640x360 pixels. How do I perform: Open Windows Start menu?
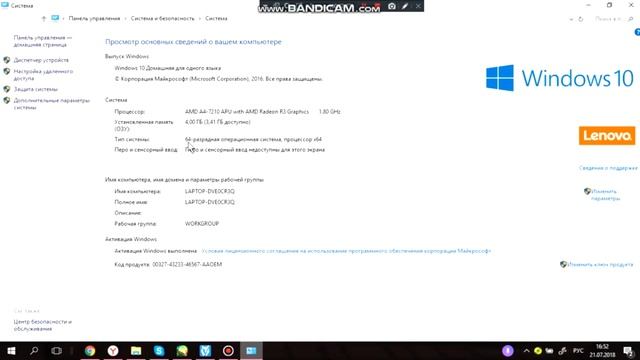(11, 351)
